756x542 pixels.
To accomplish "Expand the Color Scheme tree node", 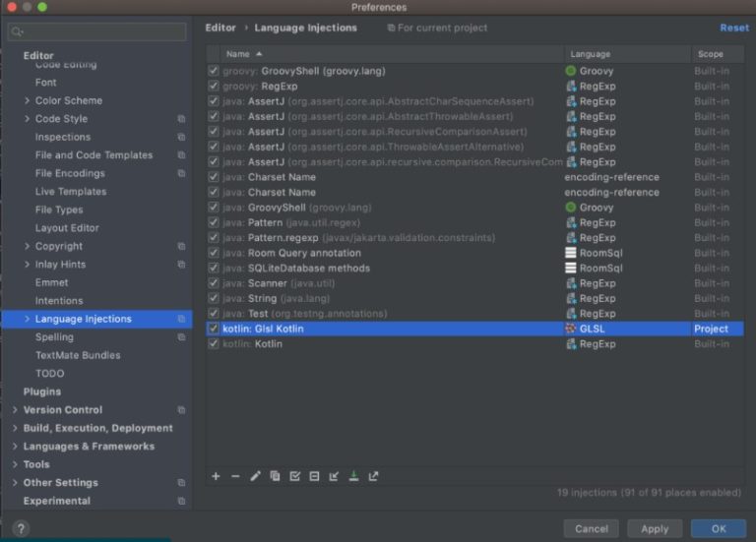I will (27, 100).
